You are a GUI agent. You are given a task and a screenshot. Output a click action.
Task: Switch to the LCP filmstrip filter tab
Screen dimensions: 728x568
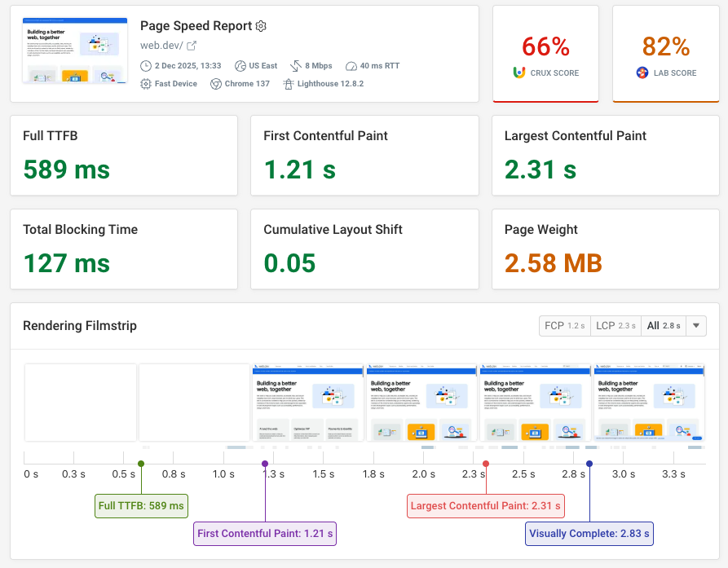(x=615, y=325)
